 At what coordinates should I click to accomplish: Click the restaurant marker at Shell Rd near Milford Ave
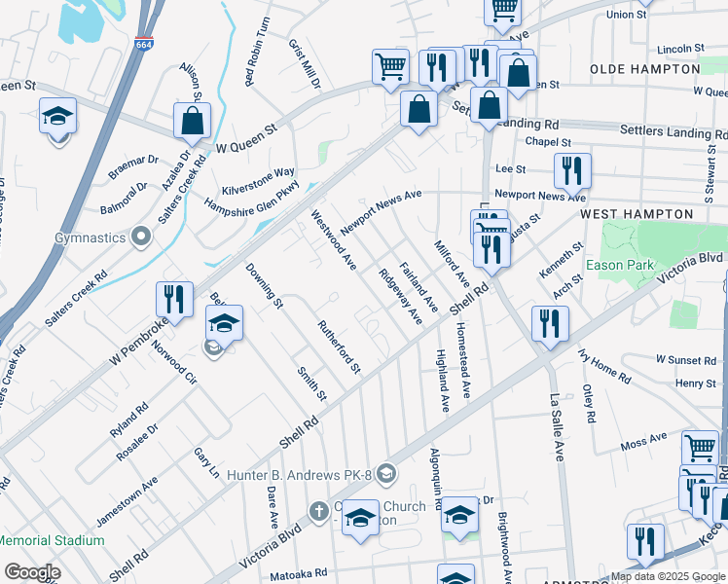pos(492,253)
